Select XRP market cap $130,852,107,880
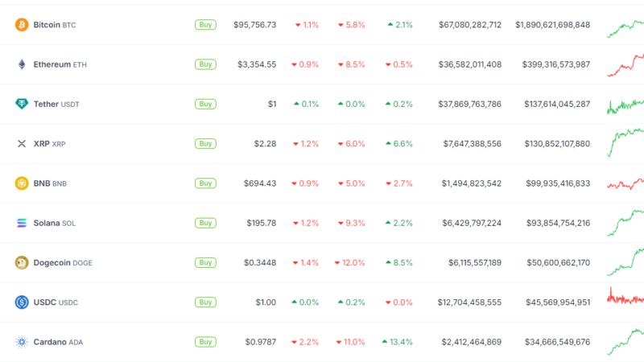Viewport: 644px width, 362px height. (557, 144)
